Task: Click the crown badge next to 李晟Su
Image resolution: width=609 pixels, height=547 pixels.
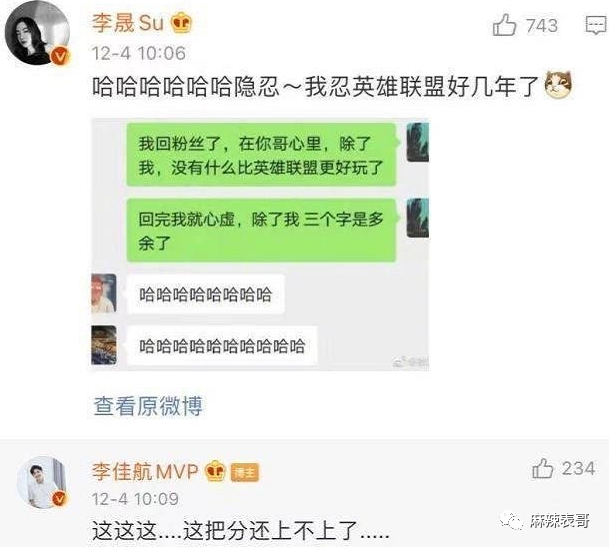Action: pyautogui.click(x=181, y=23)
